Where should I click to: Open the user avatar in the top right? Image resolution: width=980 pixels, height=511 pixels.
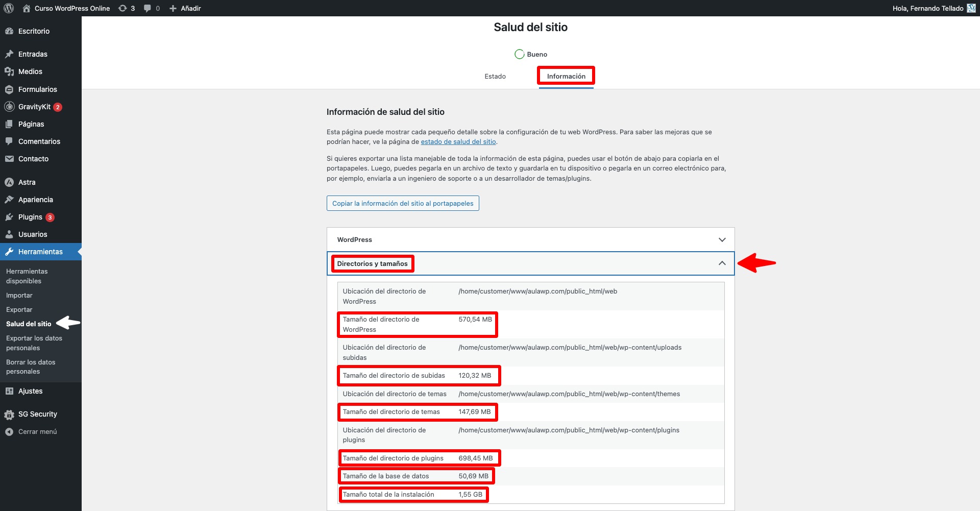[971, 8]
